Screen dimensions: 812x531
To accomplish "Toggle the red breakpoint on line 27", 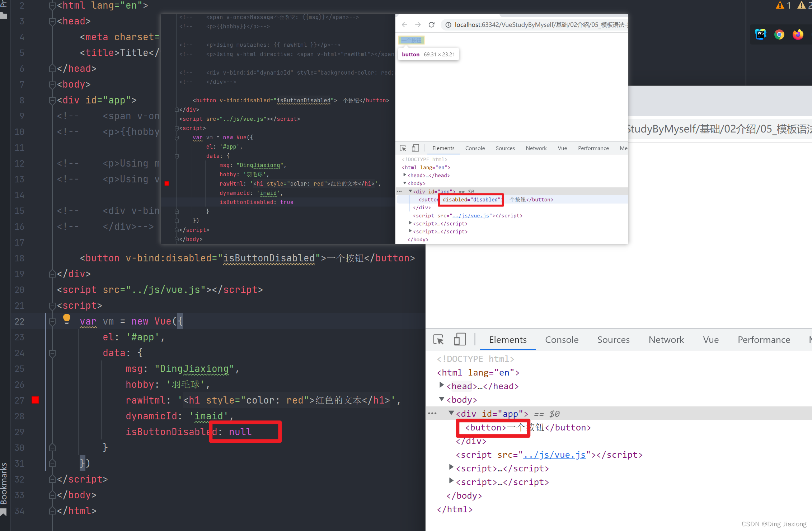I will (x=35, y=400).
